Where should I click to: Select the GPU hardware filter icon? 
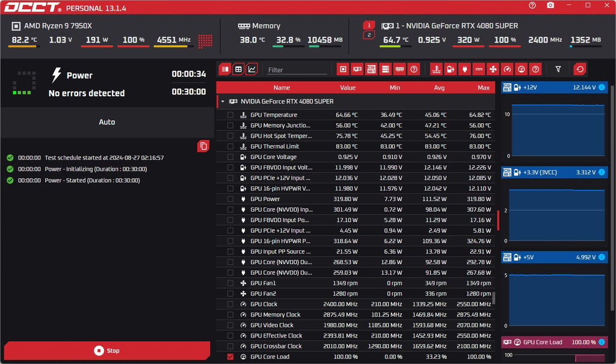point(357,70)
